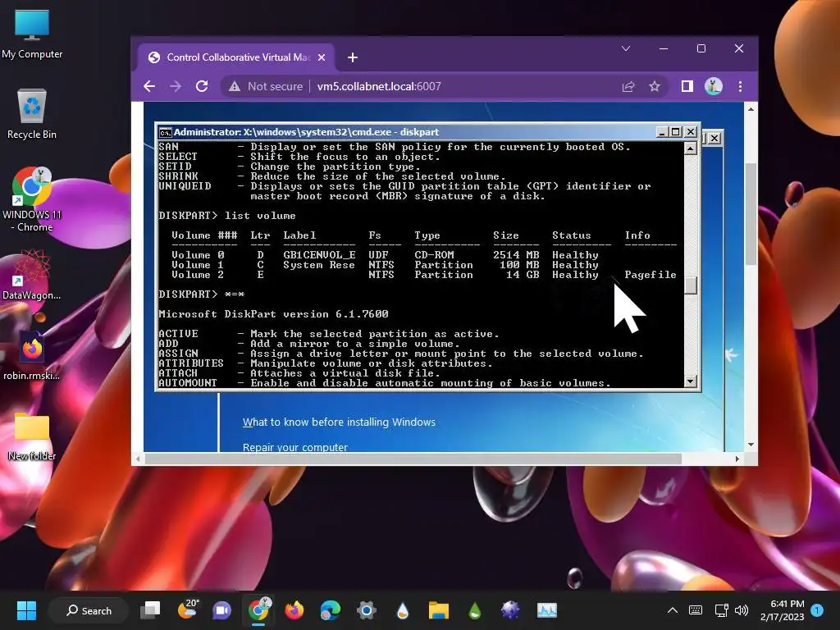Open the tab search dropdown chevron
This screenshot has height=630, width=840.
click(625, 48)
